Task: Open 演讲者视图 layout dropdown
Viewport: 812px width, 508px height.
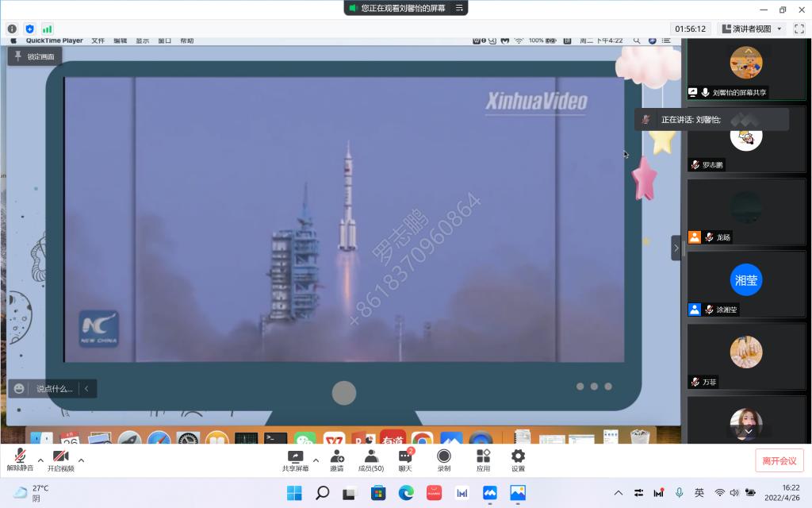Action: (x=751, y=29)
